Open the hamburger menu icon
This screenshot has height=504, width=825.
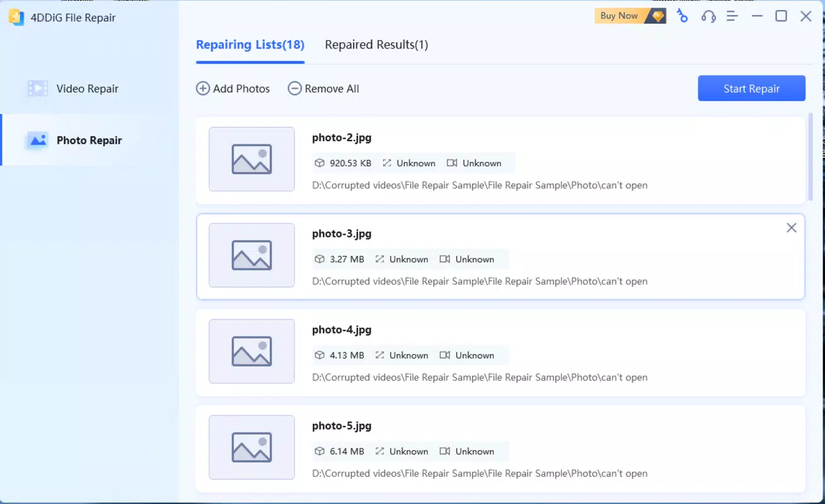point(732,16)
